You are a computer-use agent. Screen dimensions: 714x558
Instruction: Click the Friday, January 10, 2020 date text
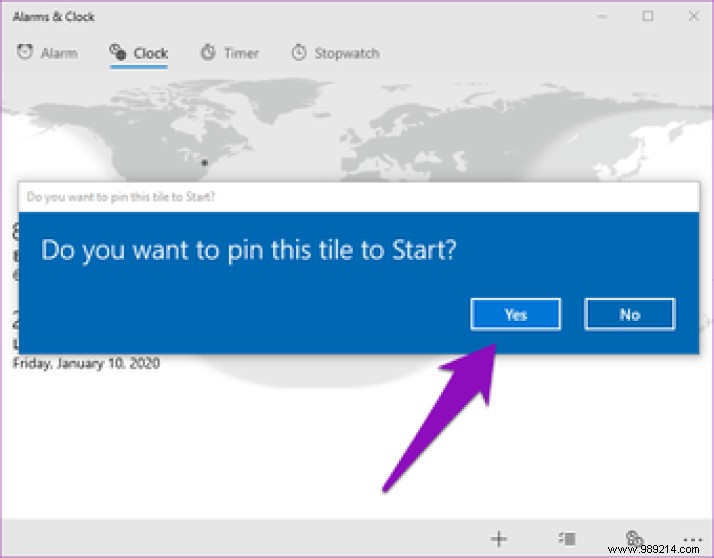86,363
